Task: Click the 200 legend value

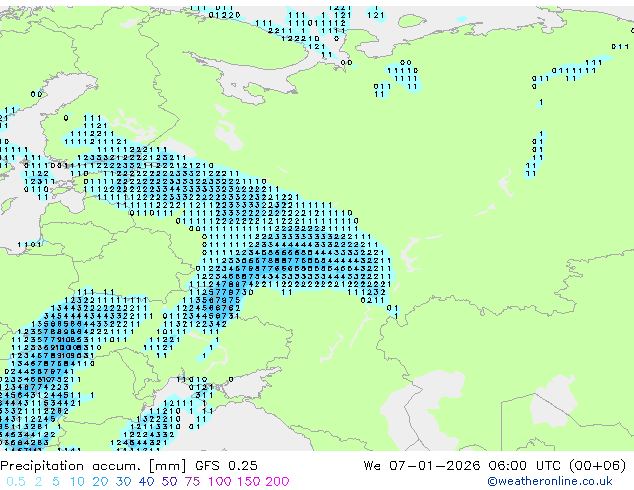Action: click(x=277, y=482)
